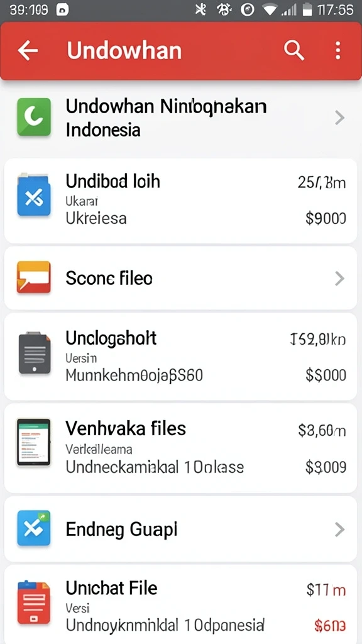Expand Undowhan Indonesia row chevron
The width and height of the screenshot is (362, 644).
coord(339,118)
